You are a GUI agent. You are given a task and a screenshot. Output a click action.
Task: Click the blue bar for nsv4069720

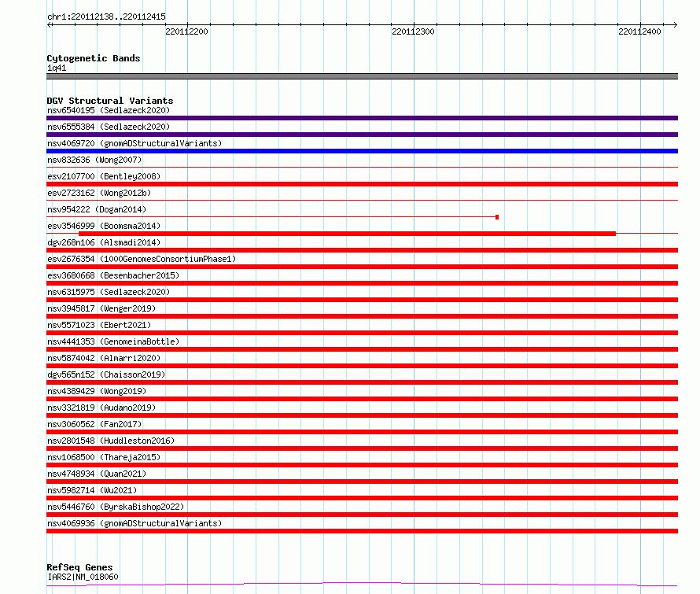pos(362,151)
